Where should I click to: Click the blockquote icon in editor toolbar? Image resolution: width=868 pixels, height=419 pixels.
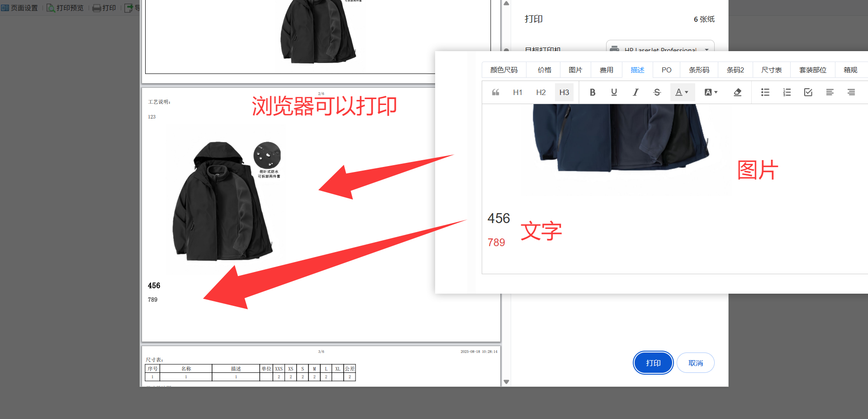tap(496, 92)
